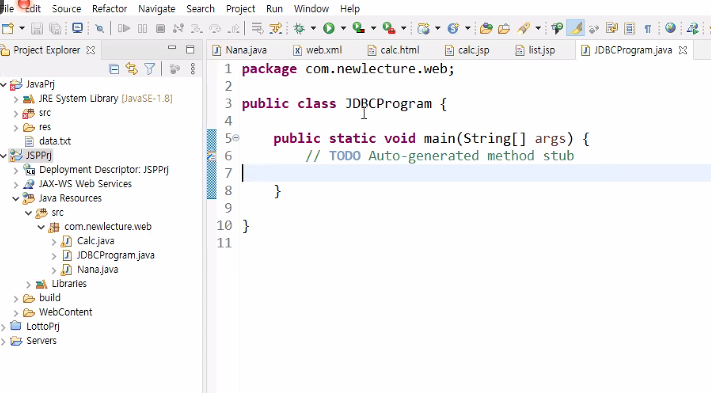Expand the Servers project

4,341
